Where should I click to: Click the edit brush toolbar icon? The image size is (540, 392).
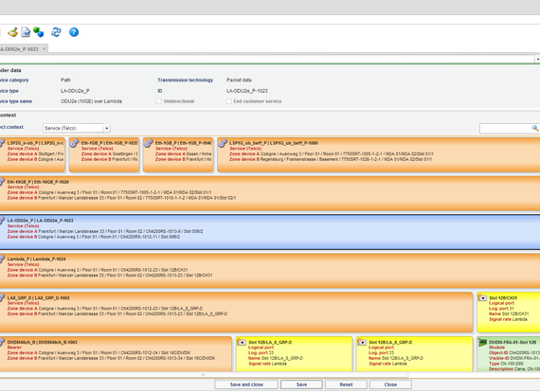coord(12,32)
